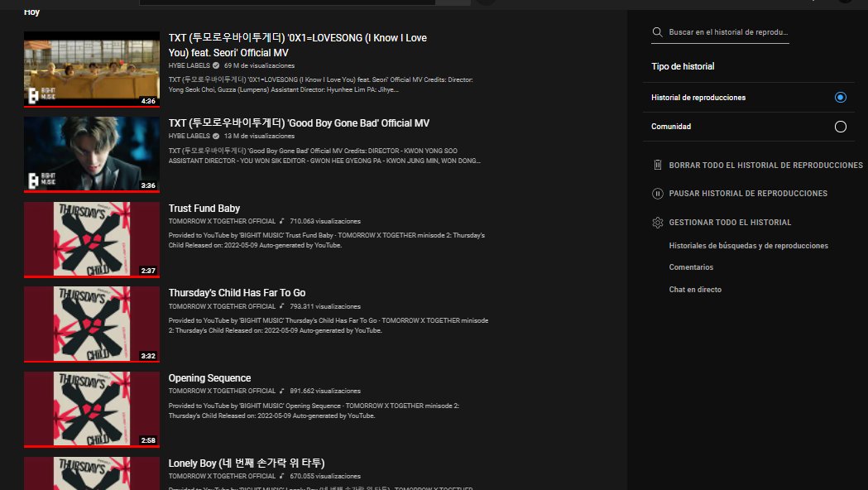Click the pause icon beside Pausar historial
This screenshot has height=490, width=868.
point(658,193)
